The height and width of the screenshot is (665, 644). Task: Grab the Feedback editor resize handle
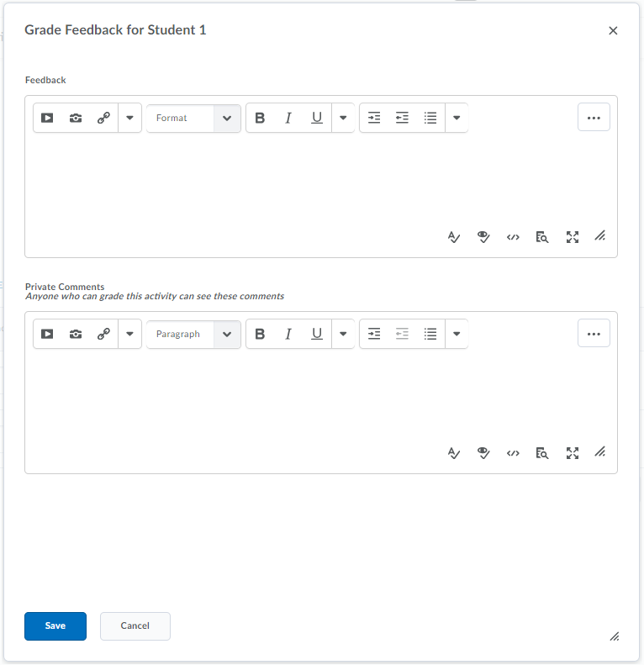coord(600,237)
